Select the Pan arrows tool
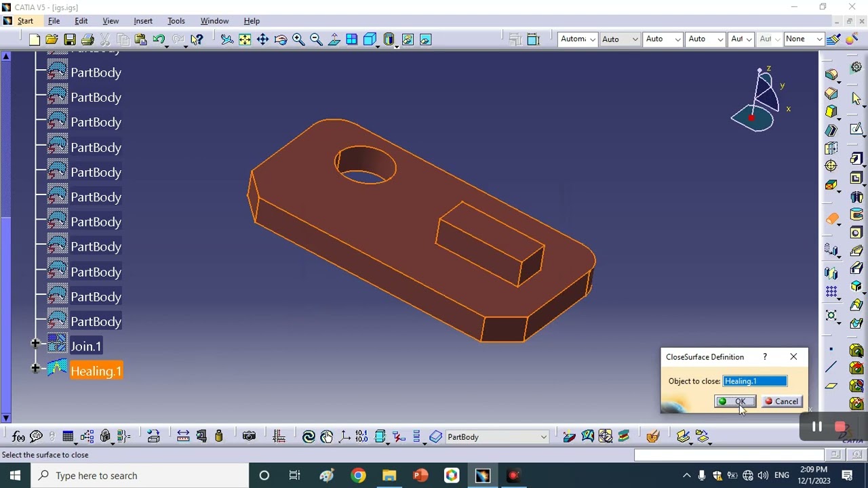The width and height of the screenshot is (868, 488). 262,39
